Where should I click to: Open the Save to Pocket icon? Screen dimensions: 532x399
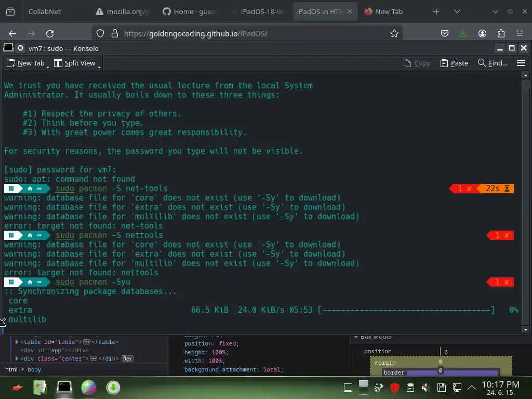445,33
